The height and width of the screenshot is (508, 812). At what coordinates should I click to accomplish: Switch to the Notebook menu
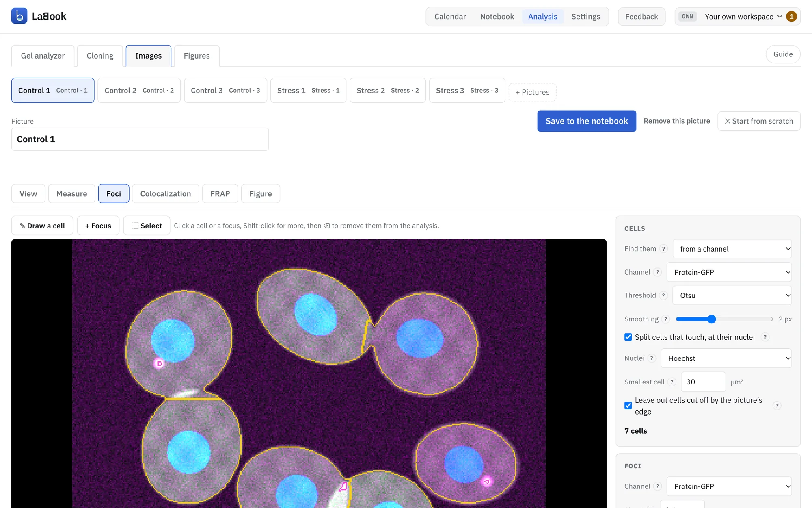(x=497, y=16)
